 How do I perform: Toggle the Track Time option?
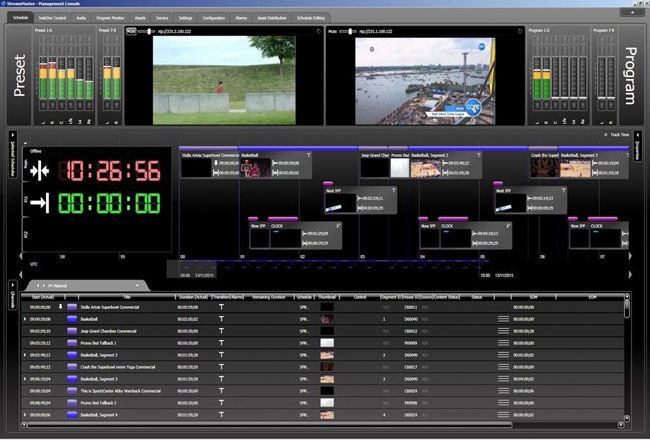click(x=617, y=134)
